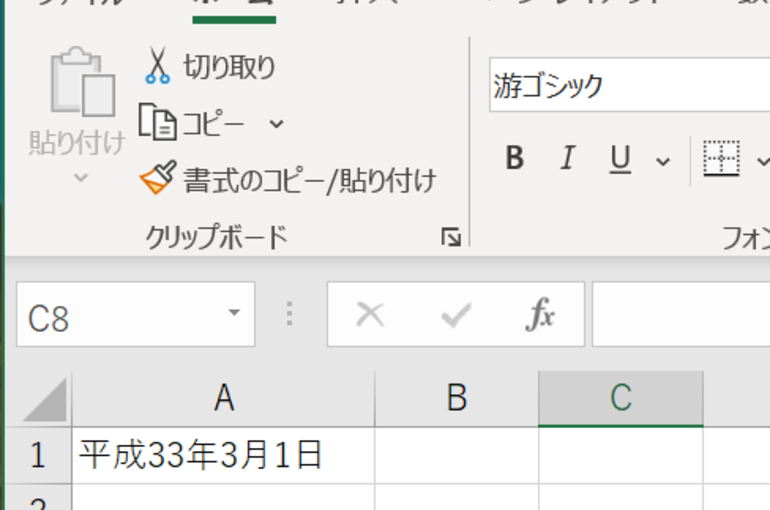Click the empty cell B1
This screenshot has height=510, width=770.
[457, 455]
